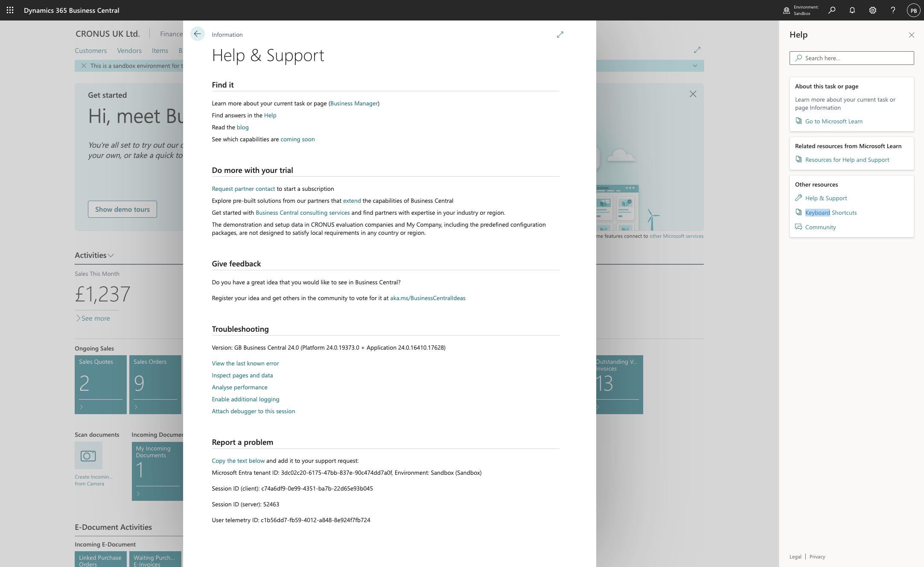
Task: Click View the last known error
Action: point(245,363)
